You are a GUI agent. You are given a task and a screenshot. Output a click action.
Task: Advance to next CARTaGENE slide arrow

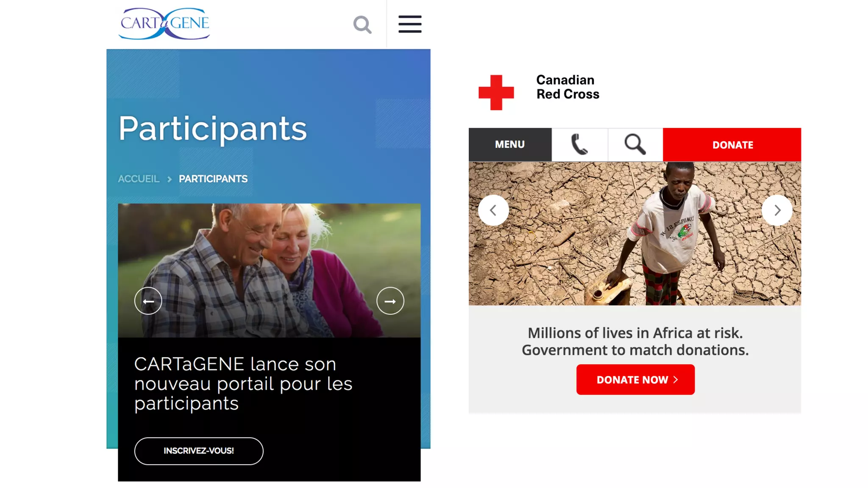pyautogui.click(x=390, y=301)
